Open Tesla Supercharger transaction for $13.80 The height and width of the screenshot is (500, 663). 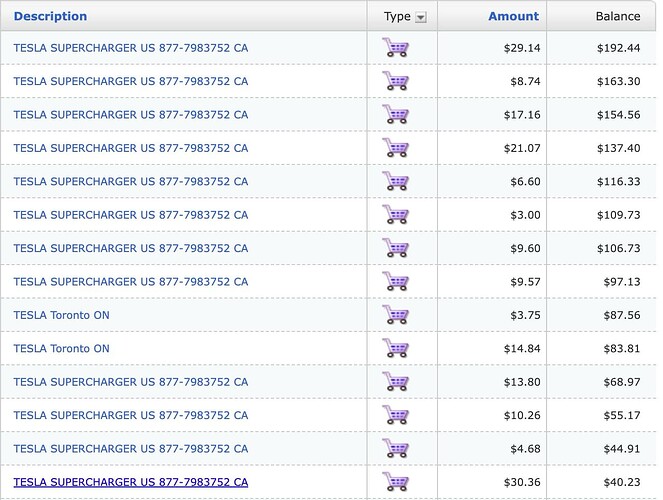(x=131, y=382)
